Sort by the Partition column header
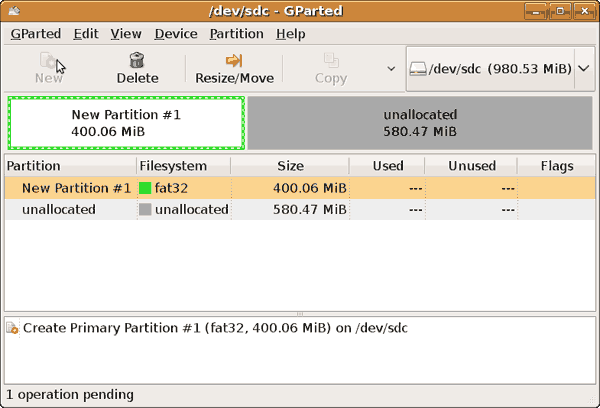Viewport: 600px width, 408px height. click(70, 166)
